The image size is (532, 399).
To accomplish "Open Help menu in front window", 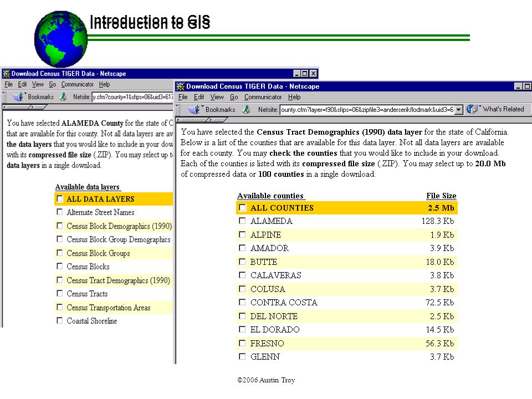I will [294, 97].
